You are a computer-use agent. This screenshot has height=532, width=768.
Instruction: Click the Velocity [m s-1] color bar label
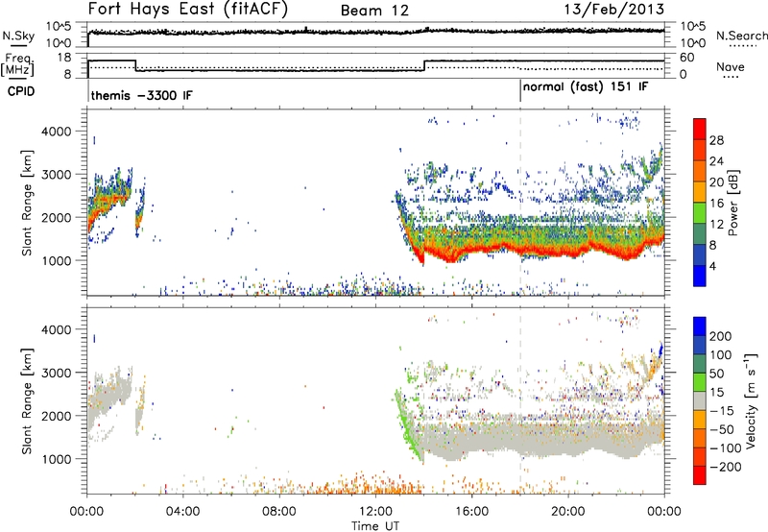point(750,400)
